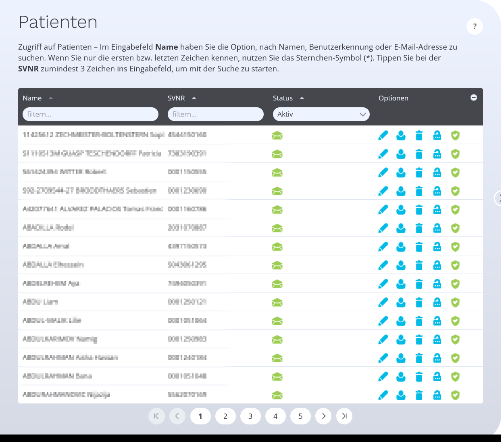Click the Name column header label
This screenshot has height=445, width=504.
(x=32, y=98)
